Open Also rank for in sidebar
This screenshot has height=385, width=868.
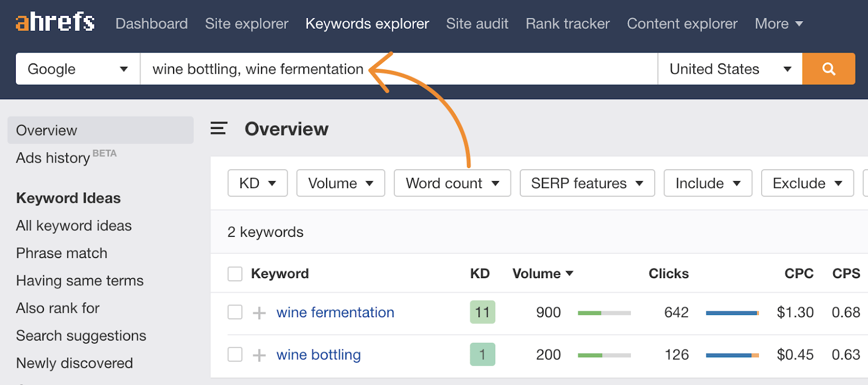click(x=58, y=308)
